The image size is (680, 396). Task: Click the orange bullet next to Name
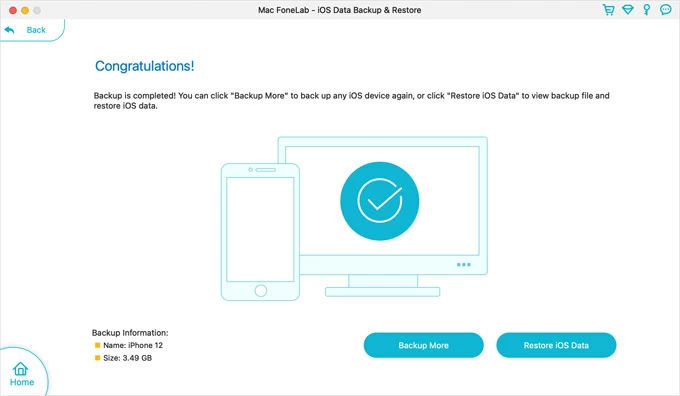98,345
